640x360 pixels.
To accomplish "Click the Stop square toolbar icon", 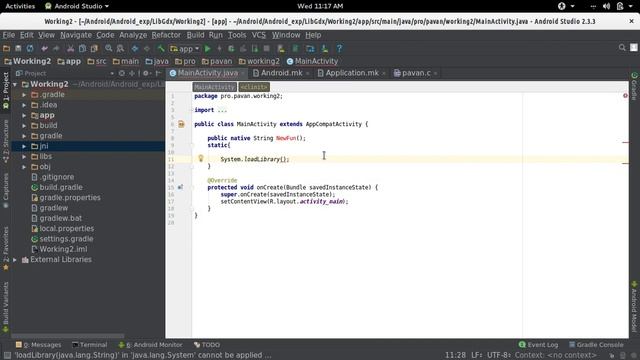I will click(x=267, y=49).
